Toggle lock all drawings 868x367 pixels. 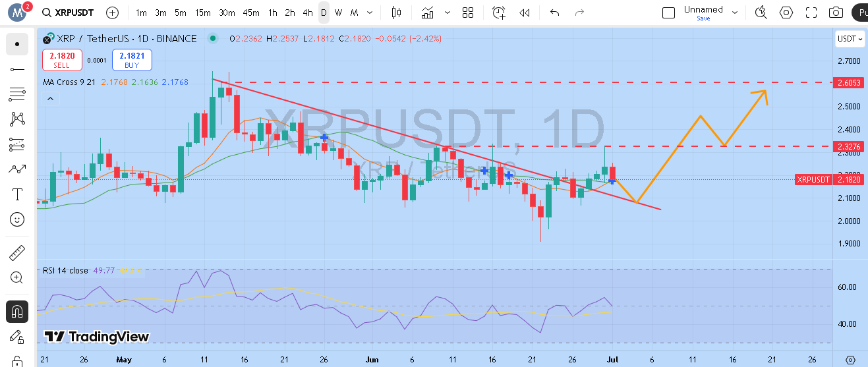pyautogui.click(x=17, y=361)
